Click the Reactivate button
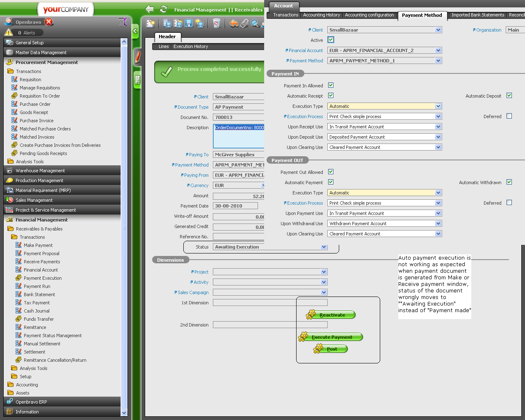The height and width of the screenshot is (420, 525). [332, 315]
